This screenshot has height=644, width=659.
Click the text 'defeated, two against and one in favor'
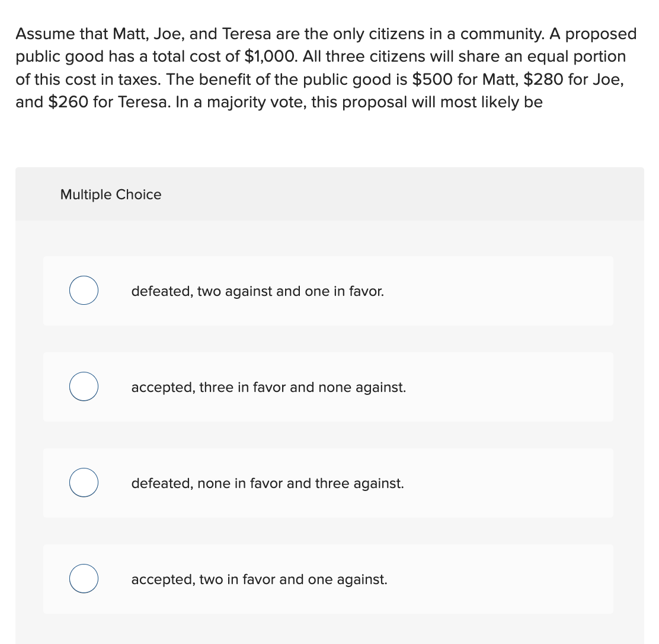pos(257,291)
